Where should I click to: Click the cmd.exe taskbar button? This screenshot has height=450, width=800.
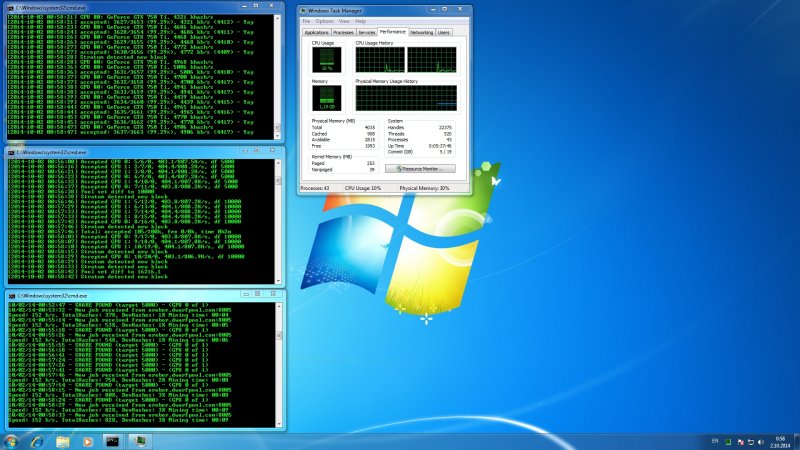click(112, 441)
